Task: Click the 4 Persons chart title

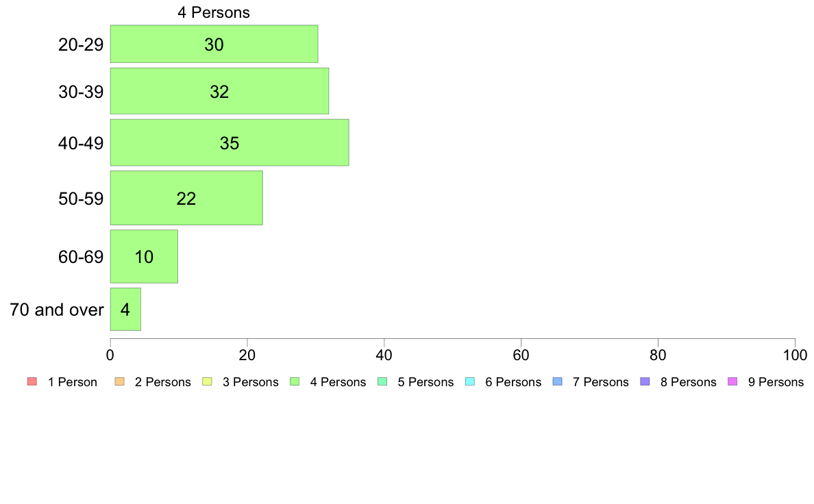Action: pyautogui.click(x=214, y=12)
